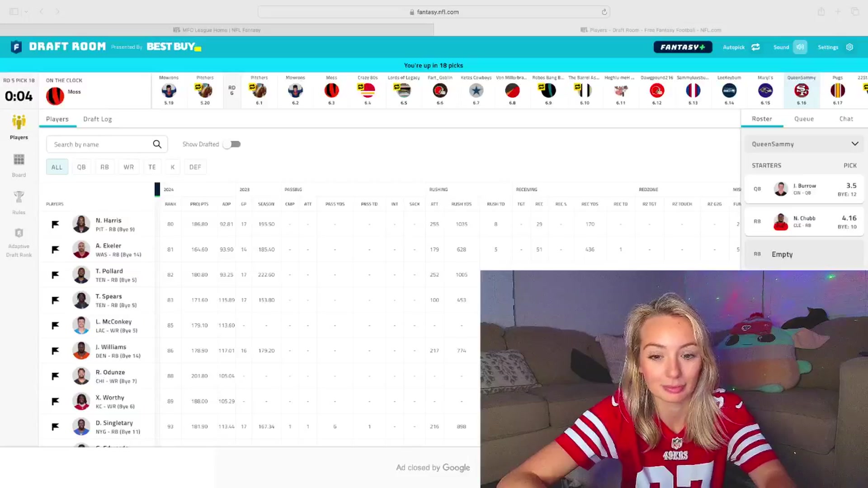Click the LeeKeybum Seahawks helmet

pyautogui.click(x=729, y=91)
